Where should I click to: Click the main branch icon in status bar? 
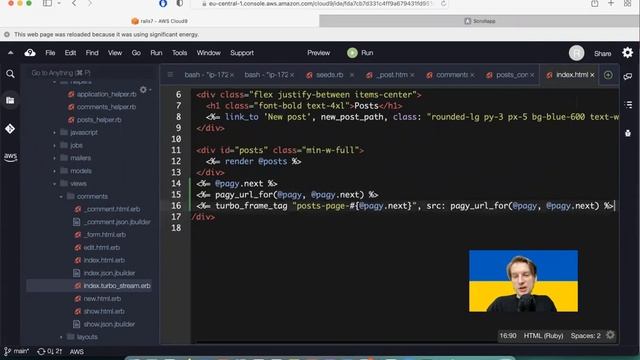click(x=7, y=351)
